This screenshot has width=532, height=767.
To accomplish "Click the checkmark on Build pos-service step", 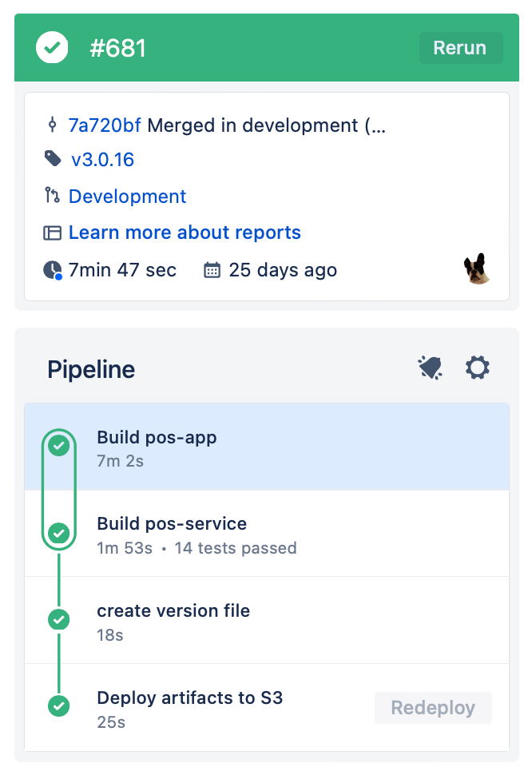I will click(x=58, y=533).
